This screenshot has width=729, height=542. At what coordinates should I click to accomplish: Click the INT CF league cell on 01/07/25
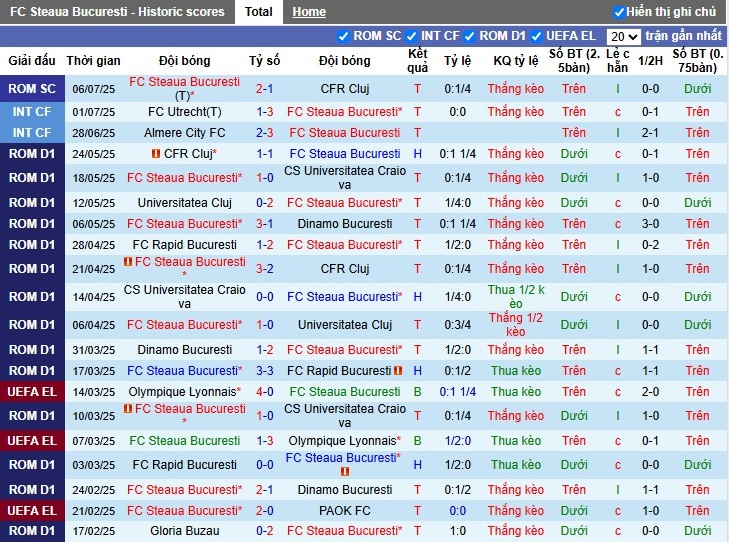(32, 112)
